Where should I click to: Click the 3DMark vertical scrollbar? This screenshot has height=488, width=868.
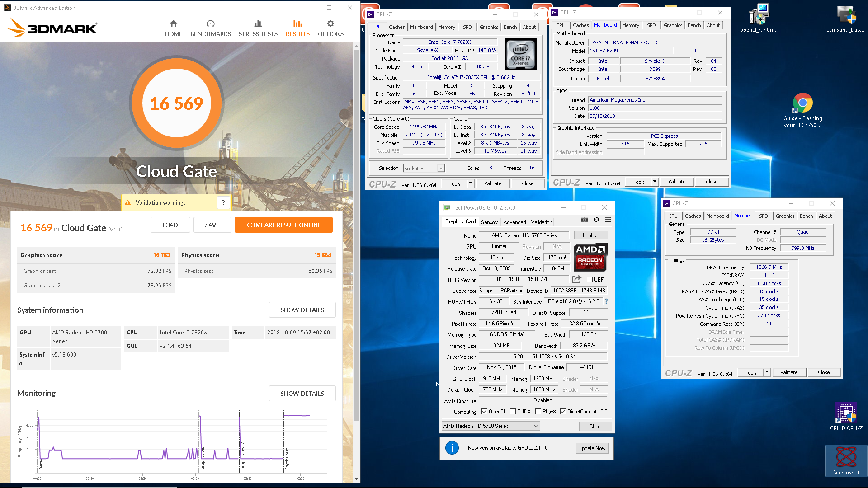pyautogui.click(x=356, y=235)
